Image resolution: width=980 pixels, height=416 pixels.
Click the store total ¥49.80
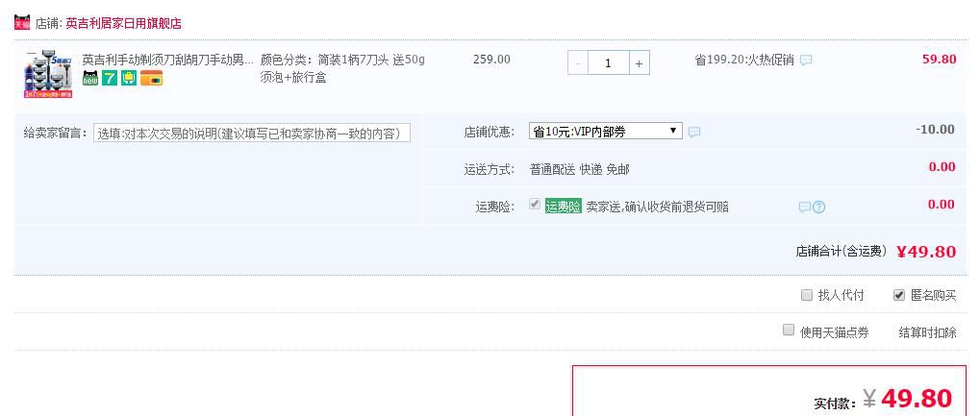(x=926, y=252)
